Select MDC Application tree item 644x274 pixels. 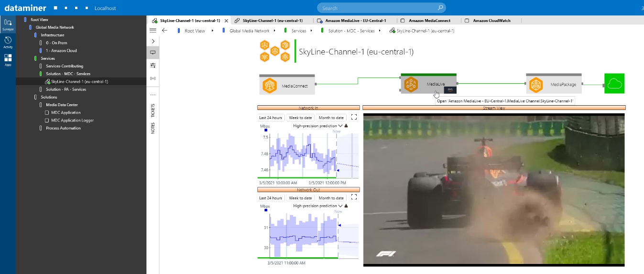coord(66,112)
